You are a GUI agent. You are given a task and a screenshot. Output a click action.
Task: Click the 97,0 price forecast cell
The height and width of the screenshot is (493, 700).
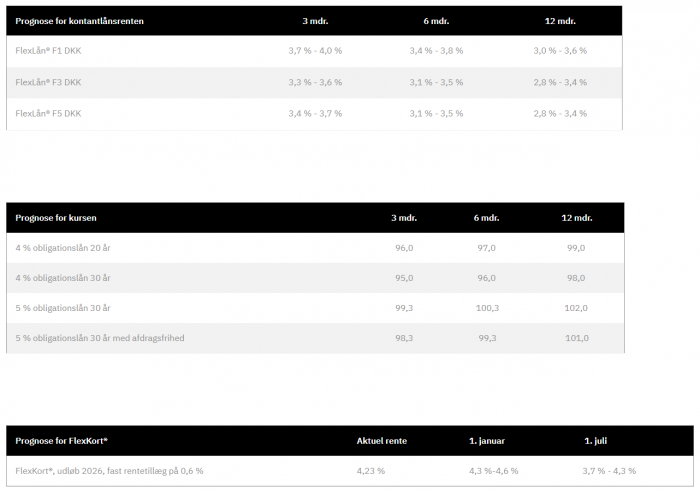click(x=487, y=248)
